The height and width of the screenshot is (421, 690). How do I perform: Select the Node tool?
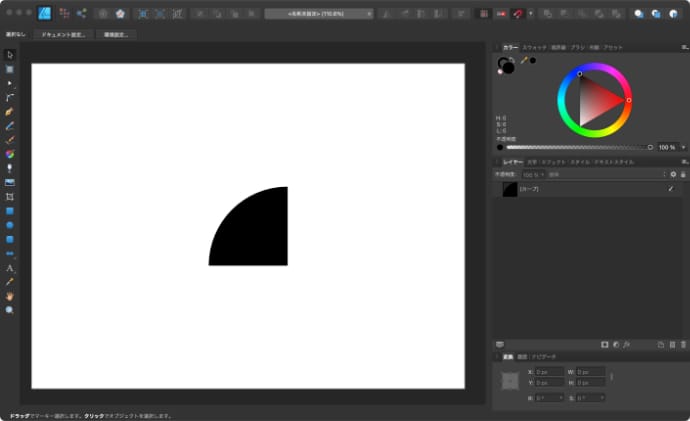tap(10, 83)
